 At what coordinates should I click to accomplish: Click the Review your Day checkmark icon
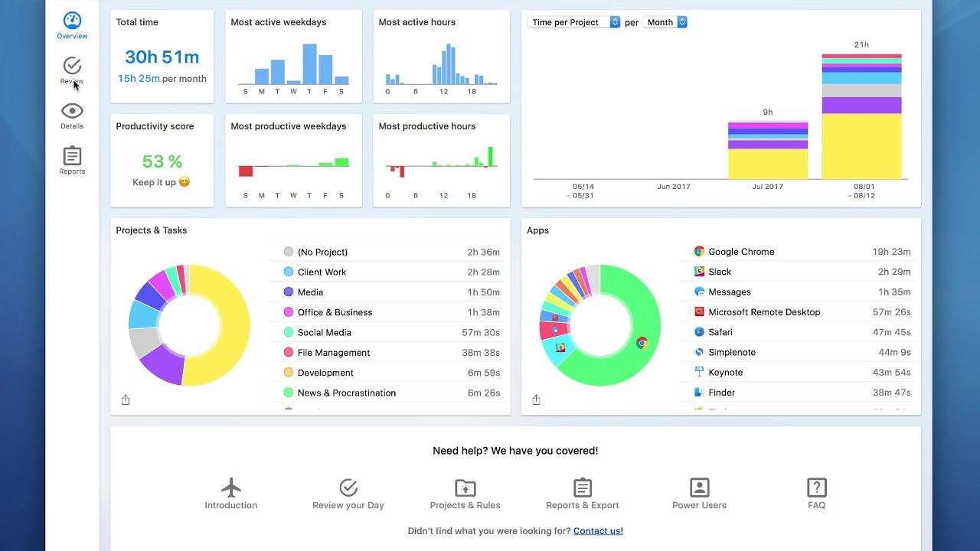(348, 487)
